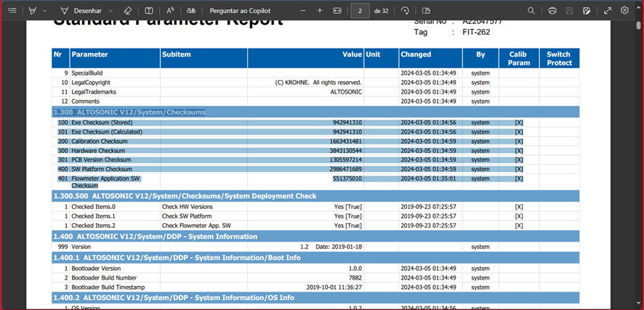644x310 pixels.
Task: Open highlighter color options dropdown
Action: (44, 11)
